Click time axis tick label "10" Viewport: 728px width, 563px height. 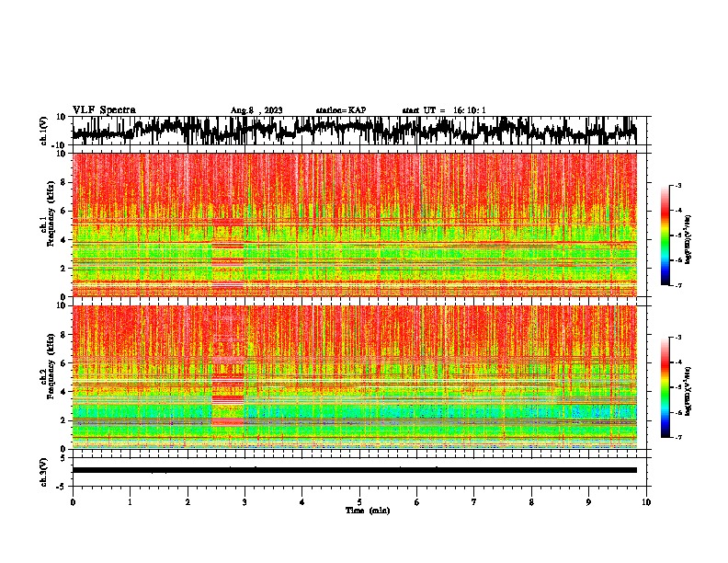pos(646,502)
